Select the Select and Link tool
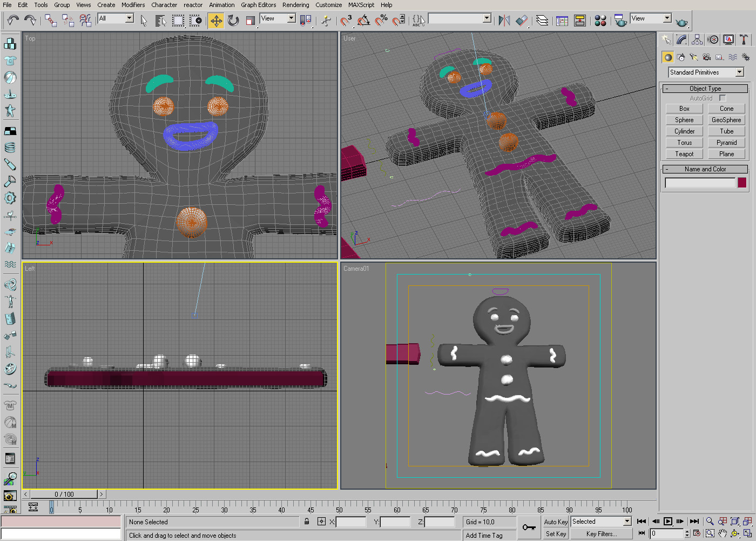756x541 pixels. click(x=51, y=21)
